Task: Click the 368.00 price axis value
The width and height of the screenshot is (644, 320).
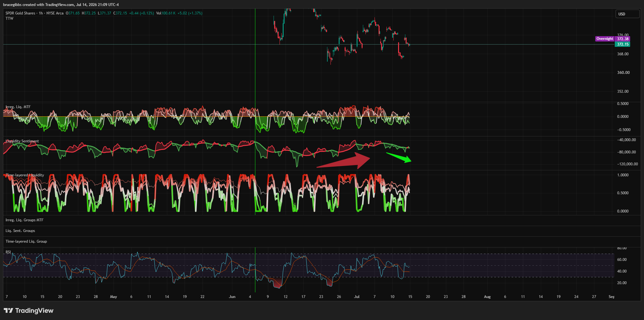Action: pyautogui.click(x=623, y=54)
